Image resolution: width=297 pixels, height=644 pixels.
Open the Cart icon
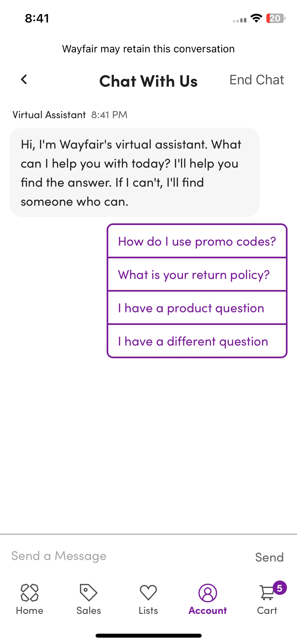[267, 593]
